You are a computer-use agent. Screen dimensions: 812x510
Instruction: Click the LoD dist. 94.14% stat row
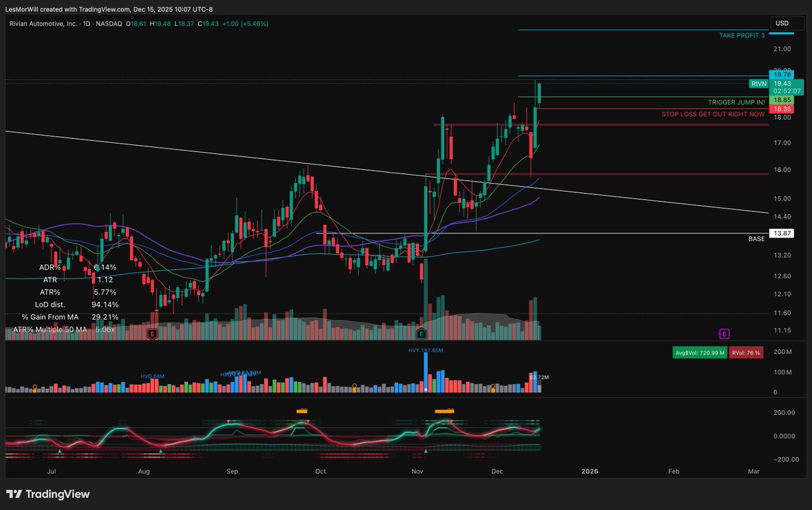(x=76, y=305)
